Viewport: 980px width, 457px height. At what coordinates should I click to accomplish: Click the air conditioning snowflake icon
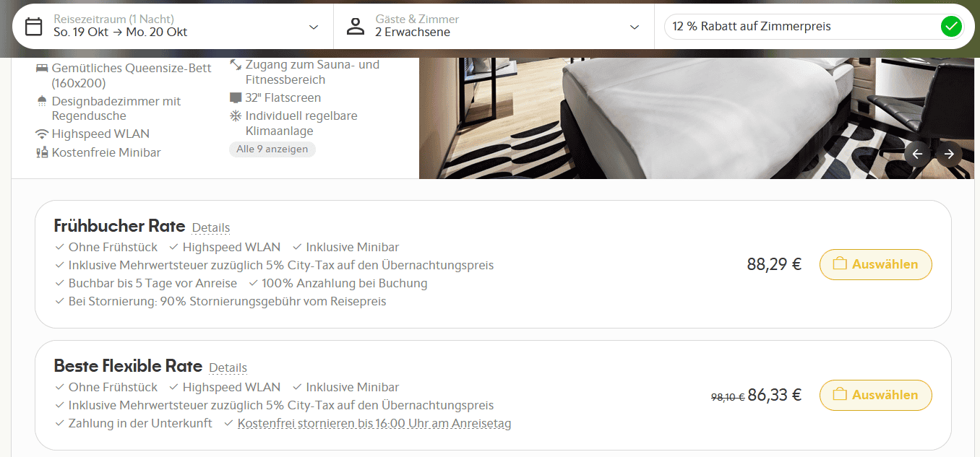235,116
